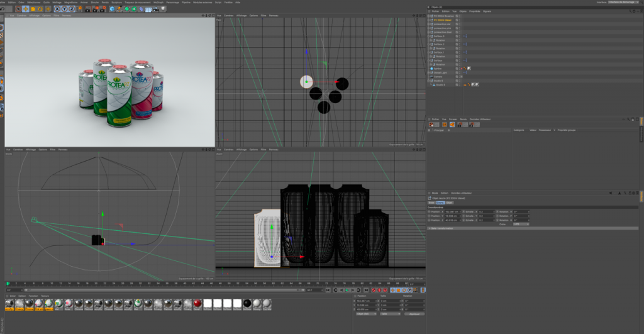This screenshot has width=644, height=334.
Task: Switch to the Coord. tab in Attributes
Action: pyautogui.click(x=441, y=203)
